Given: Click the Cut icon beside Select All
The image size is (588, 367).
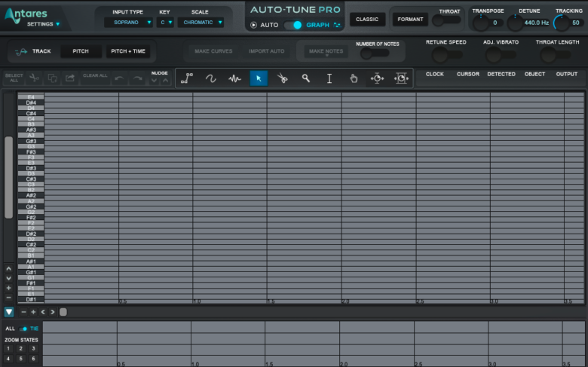Looking at the screenshot, I should [x=34, y=78].
